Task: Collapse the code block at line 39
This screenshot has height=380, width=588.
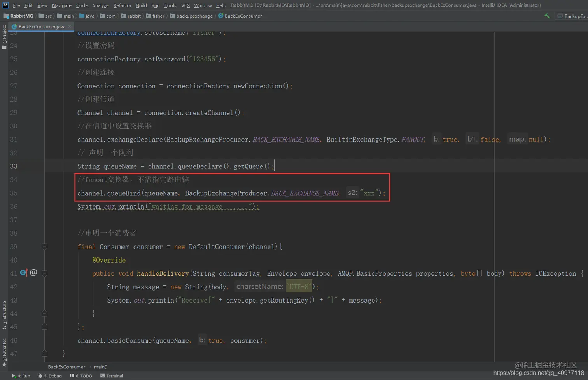Action: pos(44,247)
